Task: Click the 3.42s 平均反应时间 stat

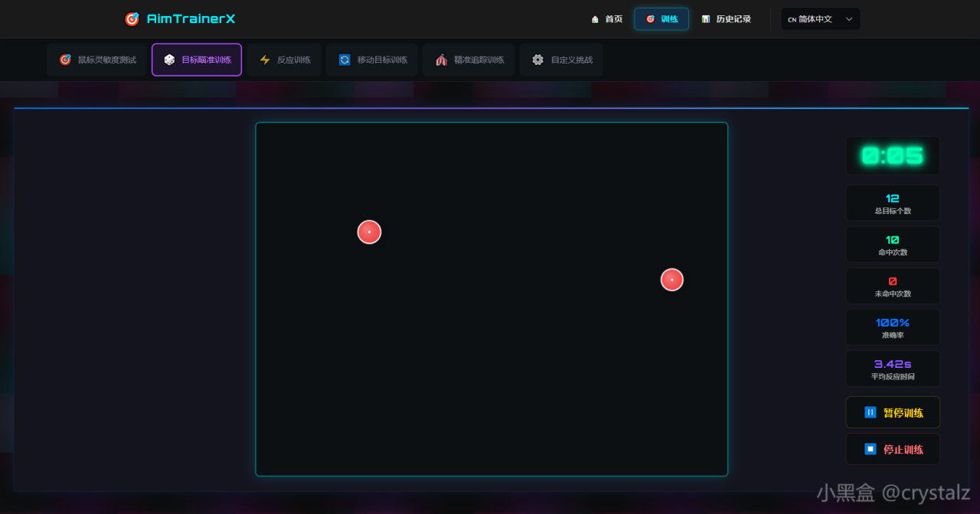Action: pos(893,369)
